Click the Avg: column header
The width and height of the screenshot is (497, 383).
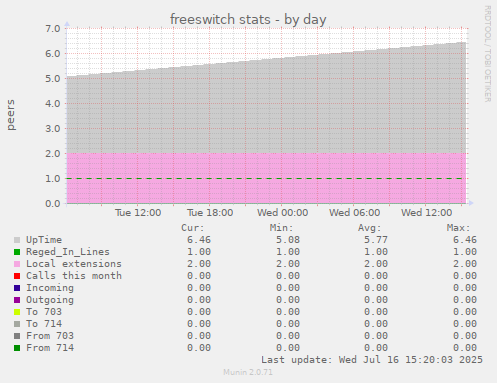369,228
